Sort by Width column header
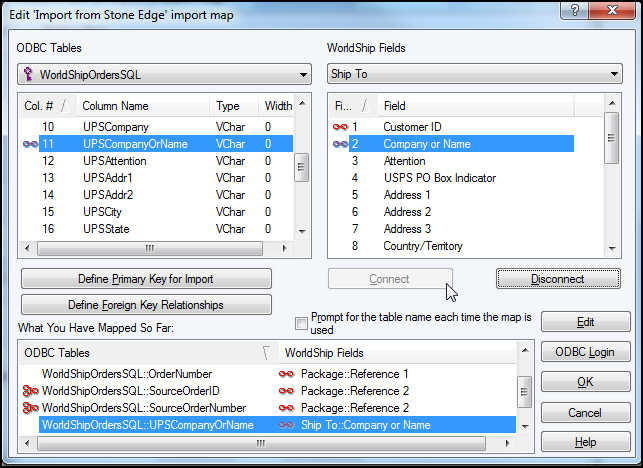643x468 pixels. coord(277,106)
